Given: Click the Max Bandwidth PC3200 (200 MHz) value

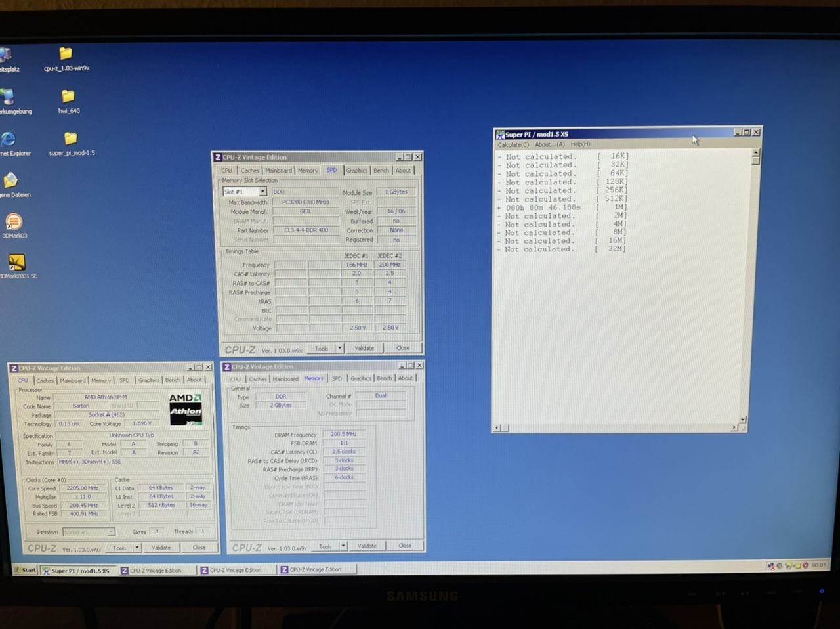Looking at the screenshot, I should 305,202.
